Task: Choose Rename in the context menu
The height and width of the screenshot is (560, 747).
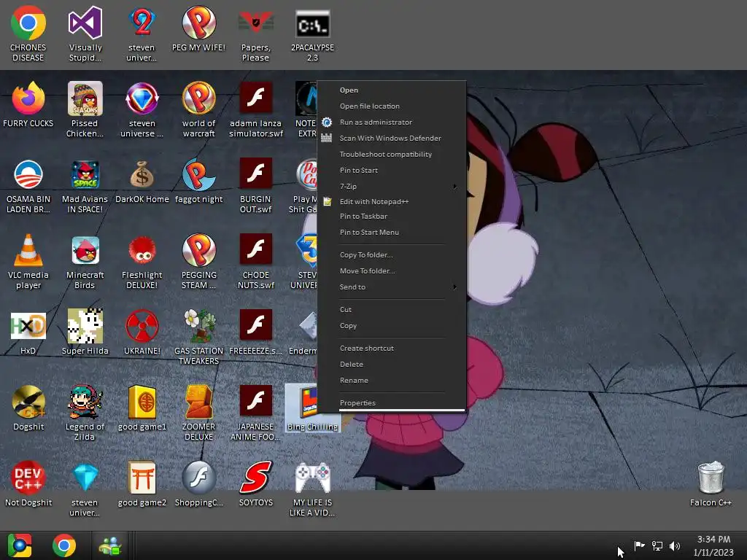Action: [x=392, y=381]
